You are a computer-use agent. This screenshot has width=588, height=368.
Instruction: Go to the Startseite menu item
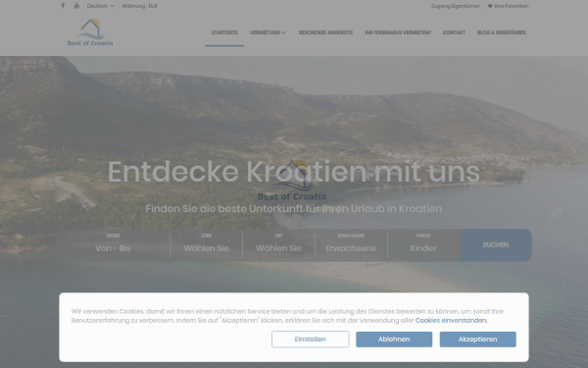point(224,32)
